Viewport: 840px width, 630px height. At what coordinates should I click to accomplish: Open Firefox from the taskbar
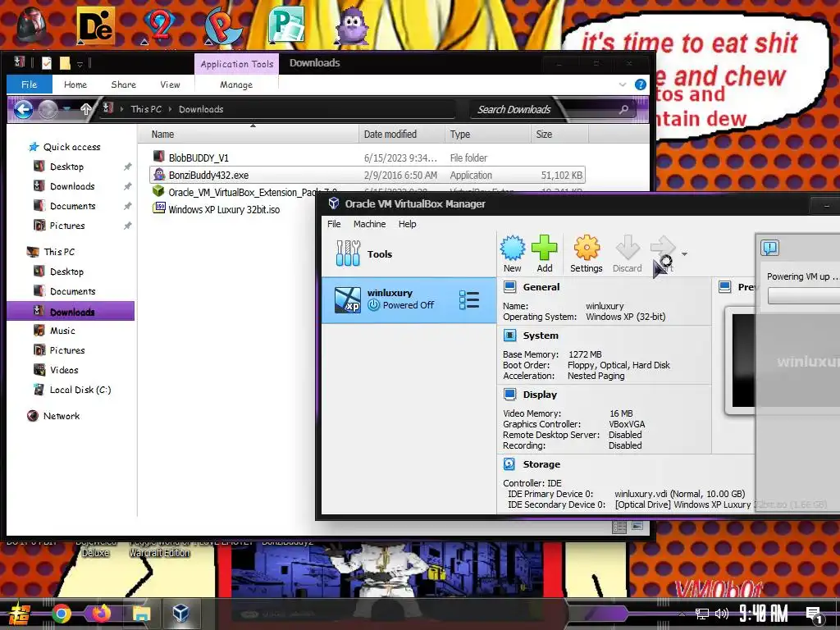click(x=101, y=614)
